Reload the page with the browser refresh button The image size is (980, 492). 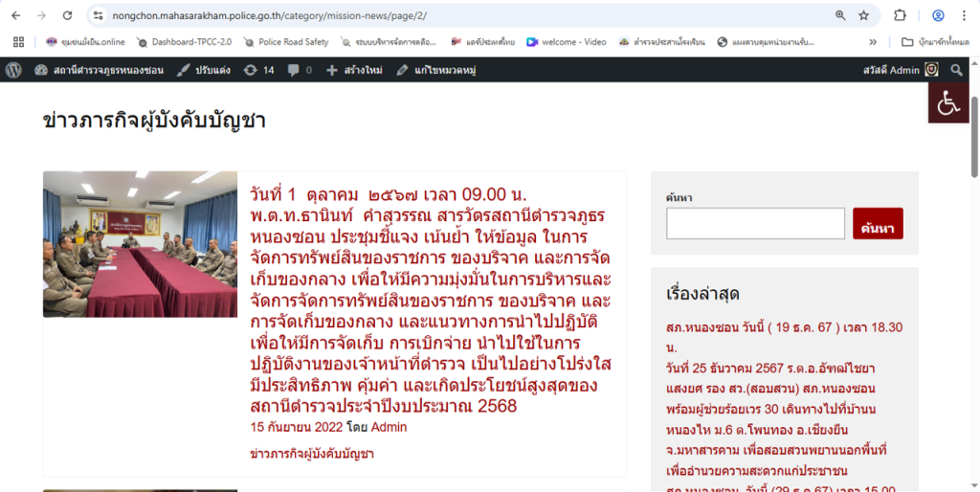click(67, 15)
